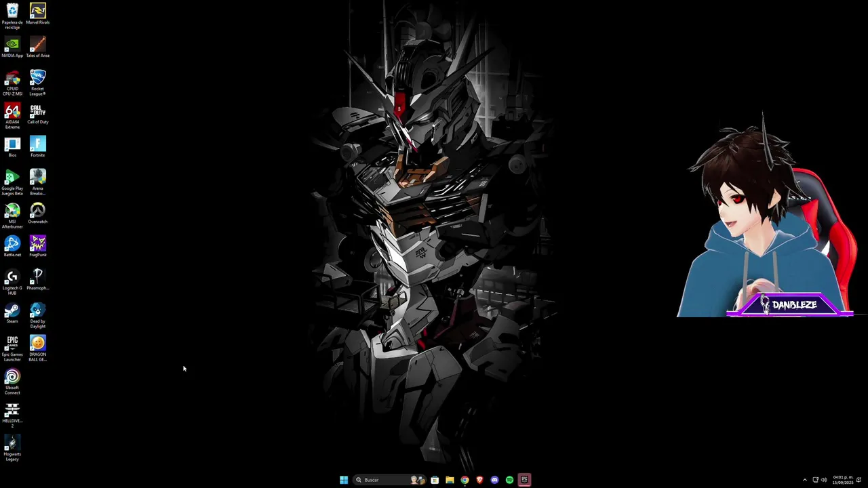Select the FragPunk desktop shortcut
This screenshot has width=868, height=488.
[37, 246]
